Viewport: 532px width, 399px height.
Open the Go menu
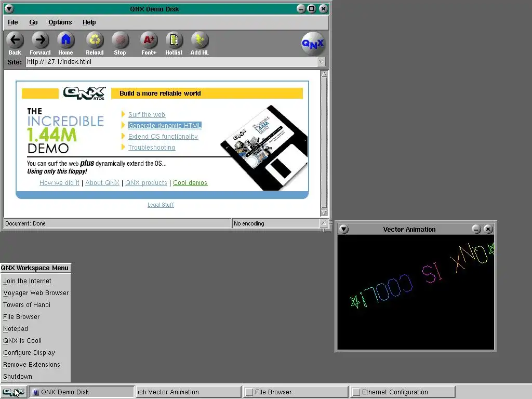33,22
